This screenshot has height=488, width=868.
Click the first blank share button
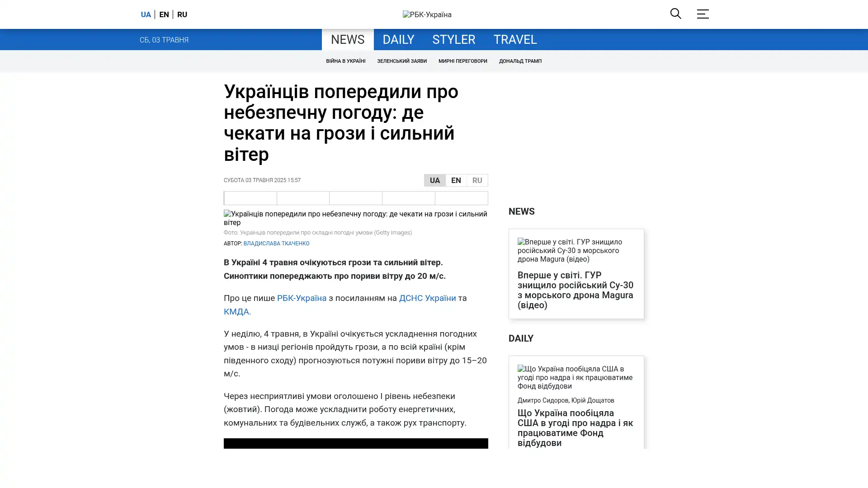point(250,198)
